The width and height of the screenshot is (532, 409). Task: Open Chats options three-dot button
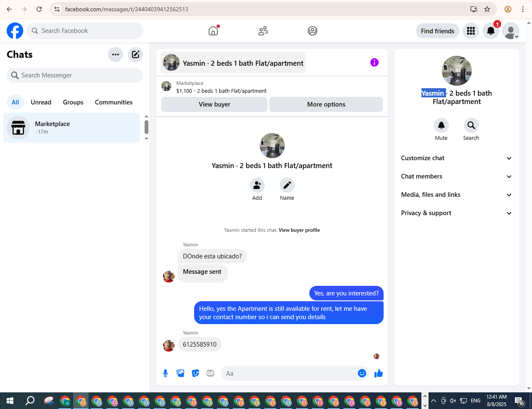[116, 55]
